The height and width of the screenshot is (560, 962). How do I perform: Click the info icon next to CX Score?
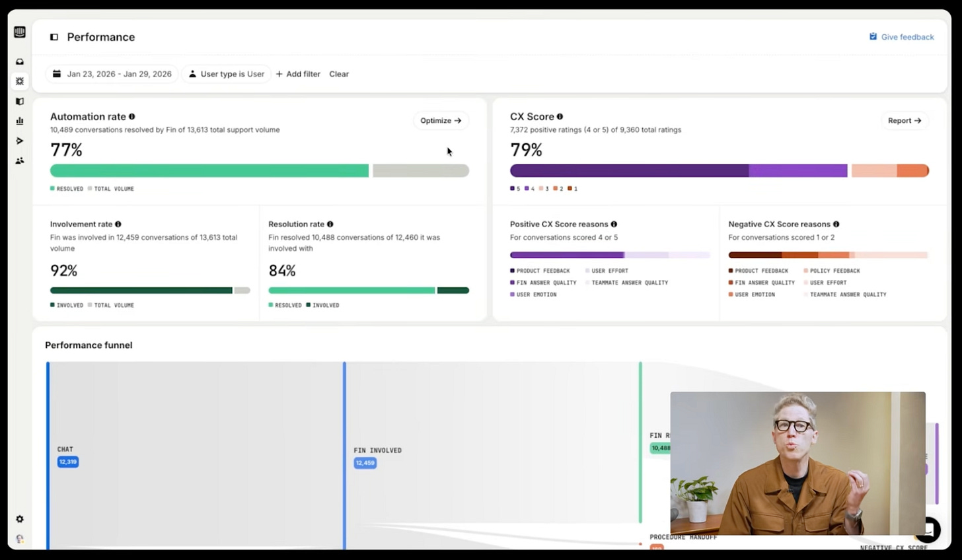click(x=560, y=117)
